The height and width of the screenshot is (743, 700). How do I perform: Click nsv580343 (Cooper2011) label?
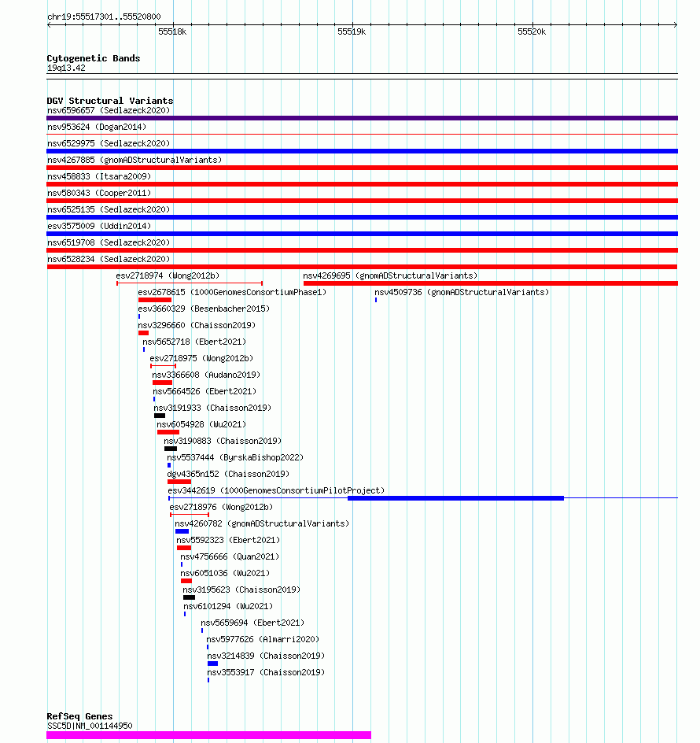coord(99,194)
